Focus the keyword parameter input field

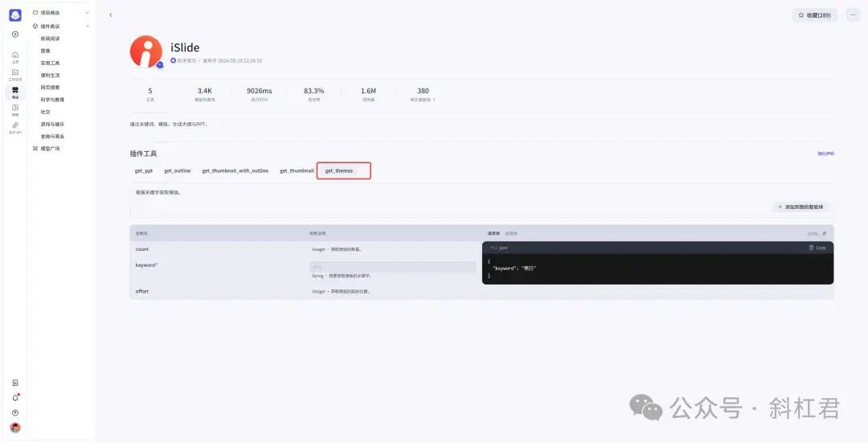tap(393, 266)
